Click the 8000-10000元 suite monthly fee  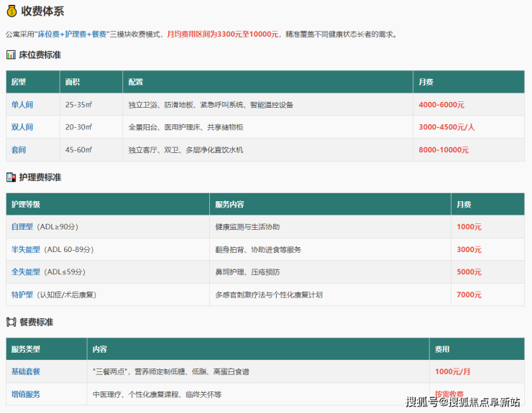click(x=443, y=150)
